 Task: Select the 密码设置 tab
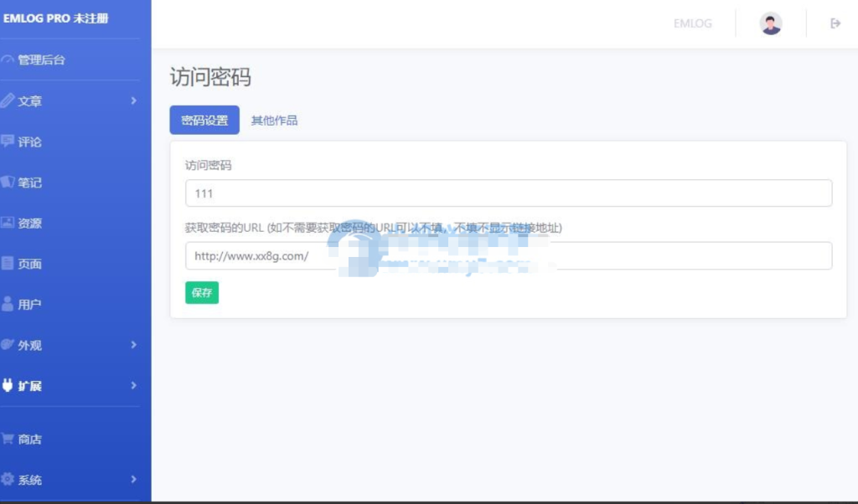[x=204, y=120]
